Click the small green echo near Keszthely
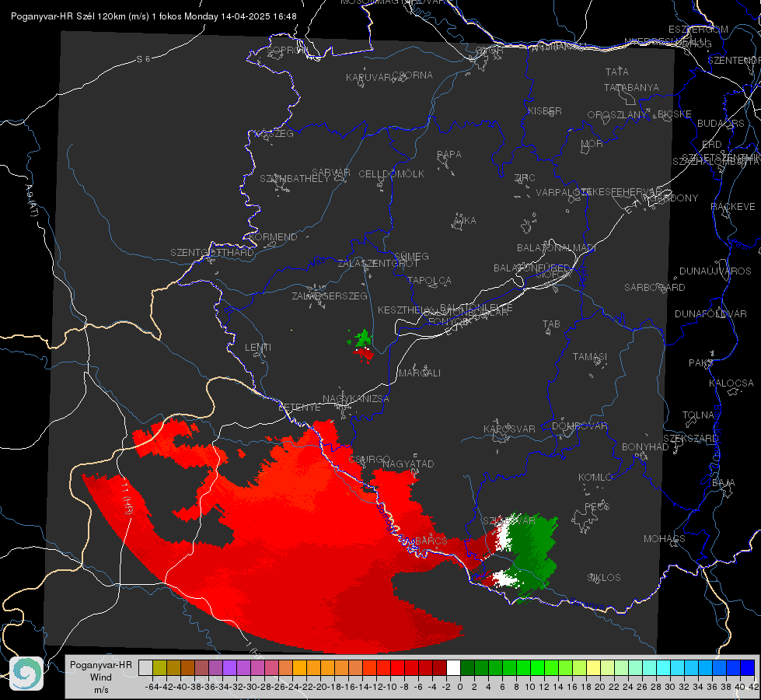The width and height of the screenshot is (761, 700). [362, 338]
